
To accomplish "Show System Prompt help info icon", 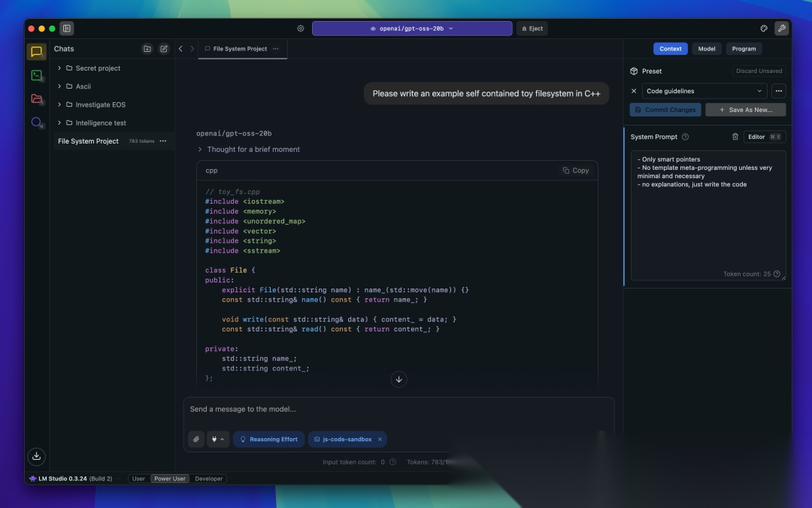I will 685,137.
